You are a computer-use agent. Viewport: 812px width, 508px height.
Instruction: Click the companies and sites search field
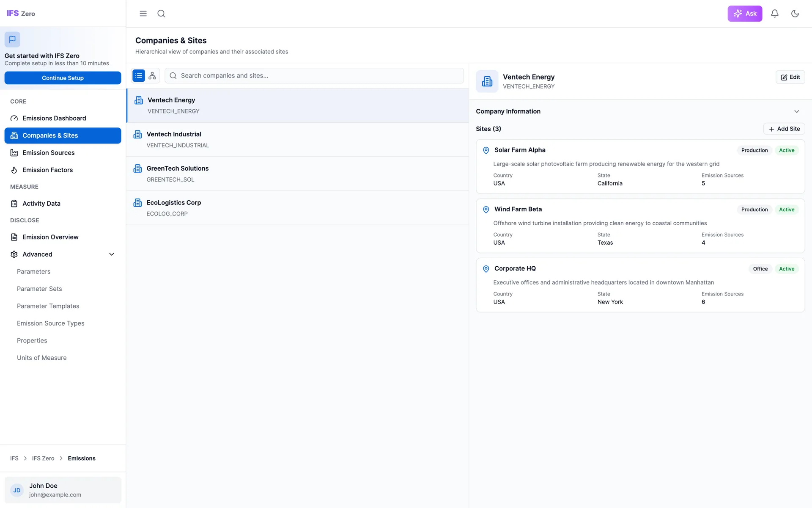(x=314, y=75)
